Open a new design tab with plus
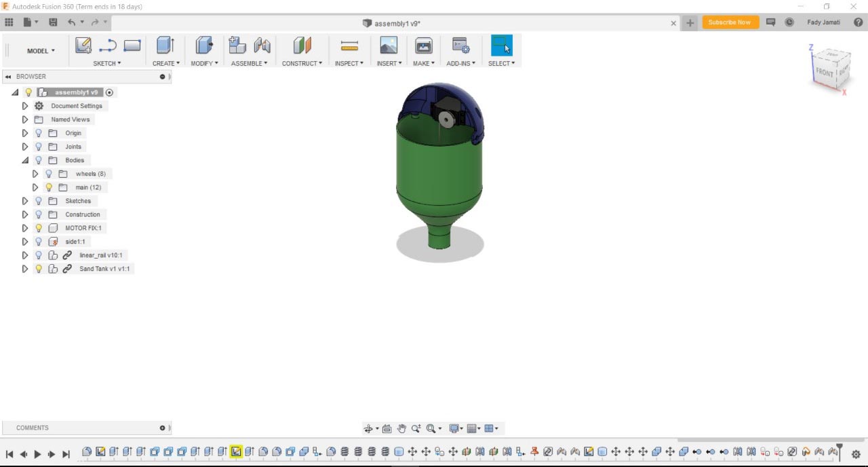The height and width of the screenshot is (467, 868). pos(690,23)
